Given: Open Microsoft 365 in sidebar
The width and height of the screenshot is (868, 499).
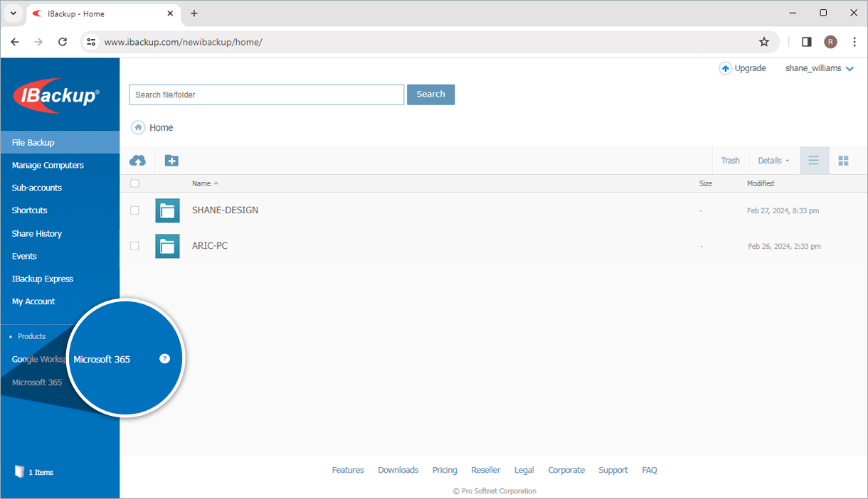Looking at the screenshot, I should pos(37,382).
